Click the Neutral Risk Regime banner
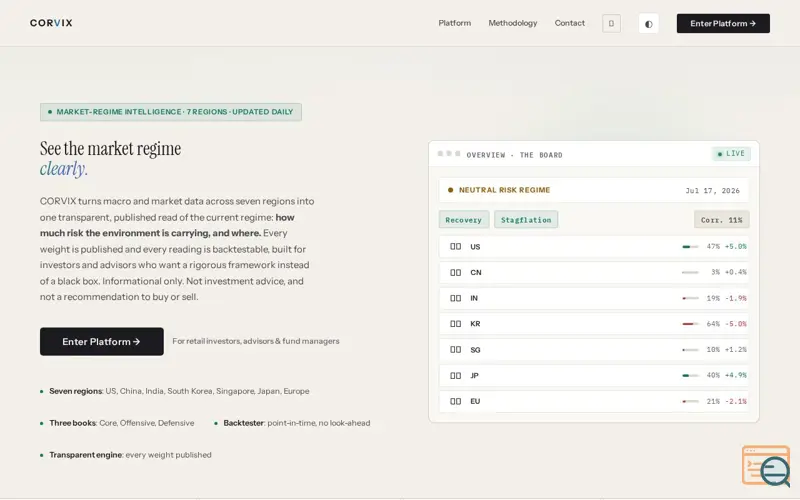Viewport: 800px width, 500px height. click(x=593, y=190)
